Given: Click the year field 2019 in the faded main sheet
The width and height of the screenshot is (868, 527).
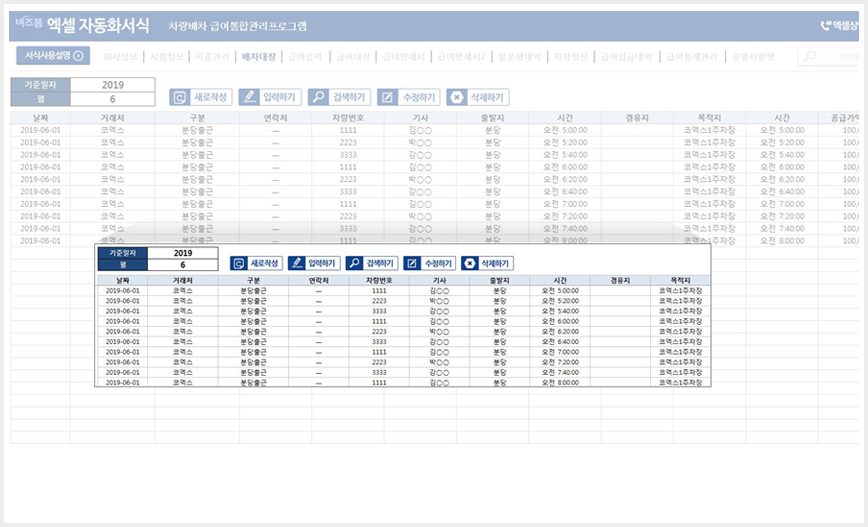Looking at the screenshot, I should point(112,85).
